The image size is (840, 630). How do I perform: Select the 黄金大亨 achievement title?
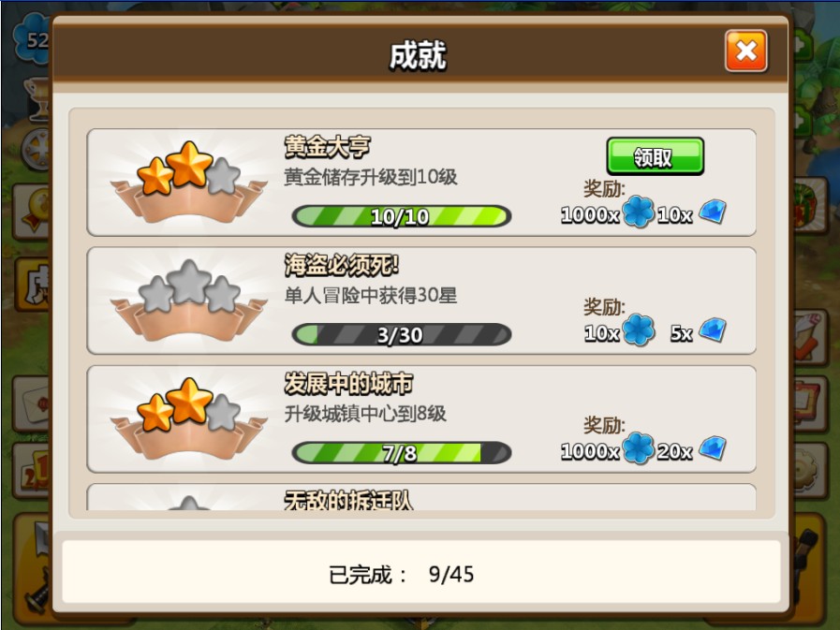327,147
